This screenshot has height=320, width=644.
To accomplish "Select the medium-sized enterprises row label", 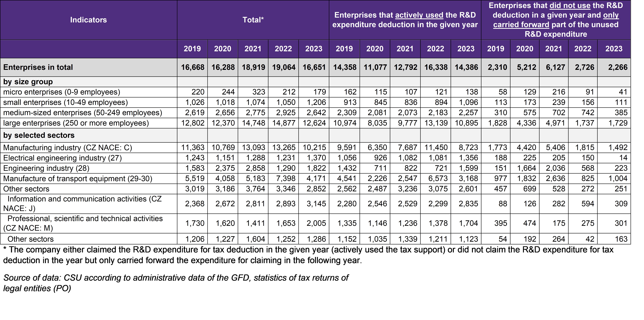I will coord(83,113).
